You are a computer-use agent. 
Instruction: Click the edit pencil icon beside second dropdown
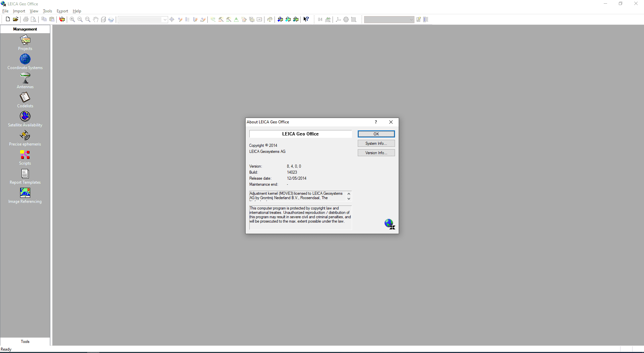click(418, 19)
